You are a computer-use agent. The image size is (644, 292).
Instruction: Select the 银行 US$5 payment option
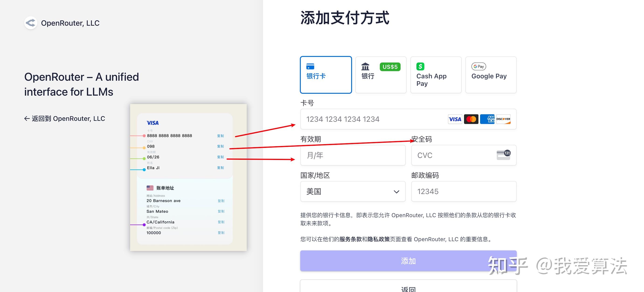click(x=381, y=75)
